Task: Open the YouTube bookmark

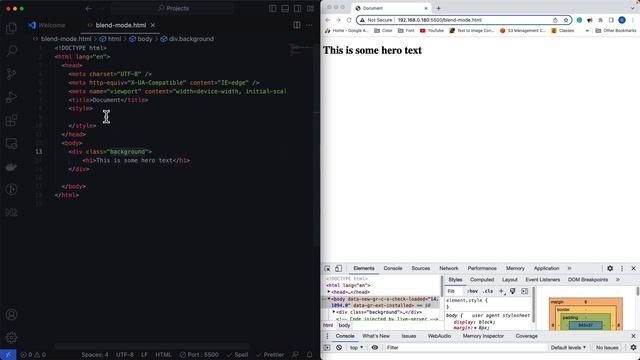Action: 432,31
